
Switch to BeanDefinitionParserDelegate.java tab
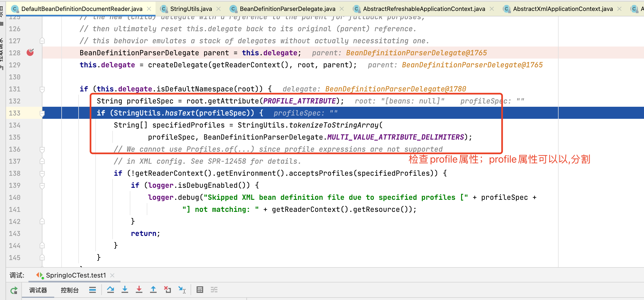click(287, 9)
